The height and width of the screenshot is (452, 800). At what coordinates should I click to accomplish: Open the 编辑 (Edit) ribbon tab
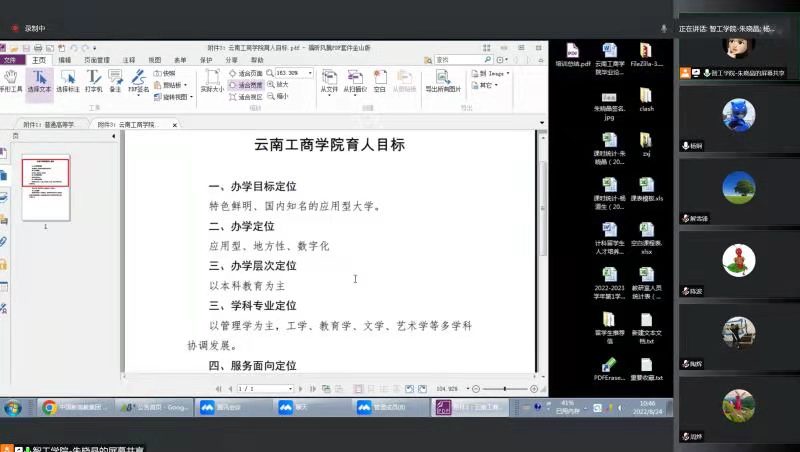65,60
